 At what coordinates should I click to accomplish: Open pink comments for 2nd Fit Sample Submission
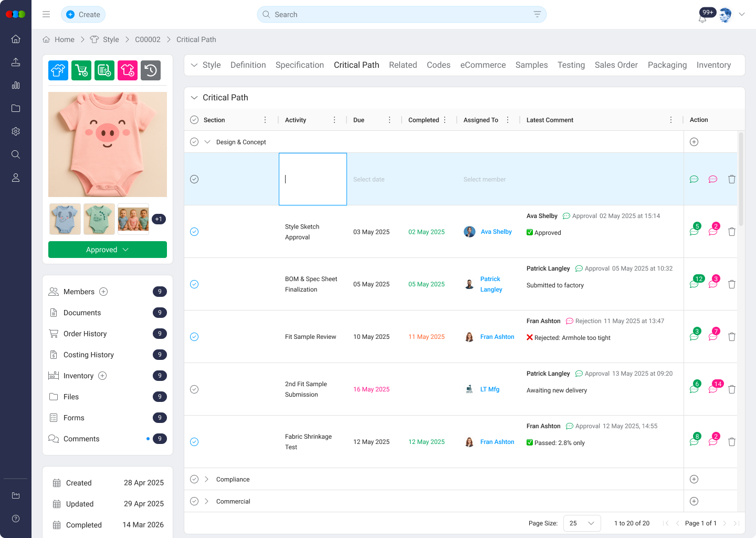[713, 389]
